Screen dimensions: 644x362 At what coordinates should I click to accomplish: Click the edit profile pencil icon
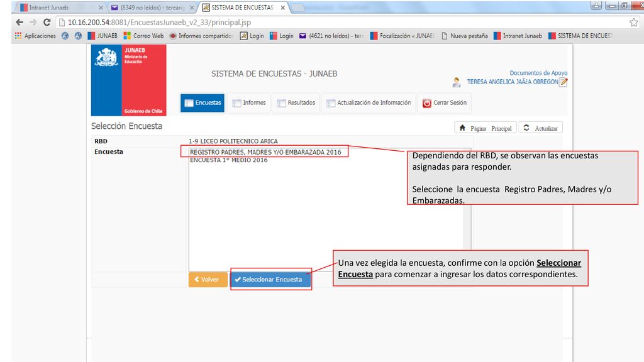[564, 82]
